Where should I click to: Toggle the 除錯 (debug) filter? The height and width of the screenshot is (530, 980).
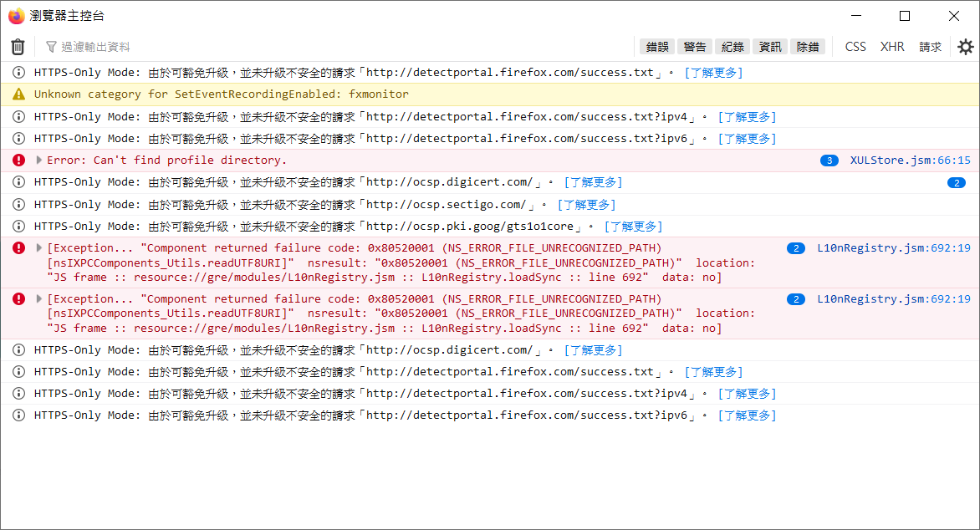[x=808, y=47]
